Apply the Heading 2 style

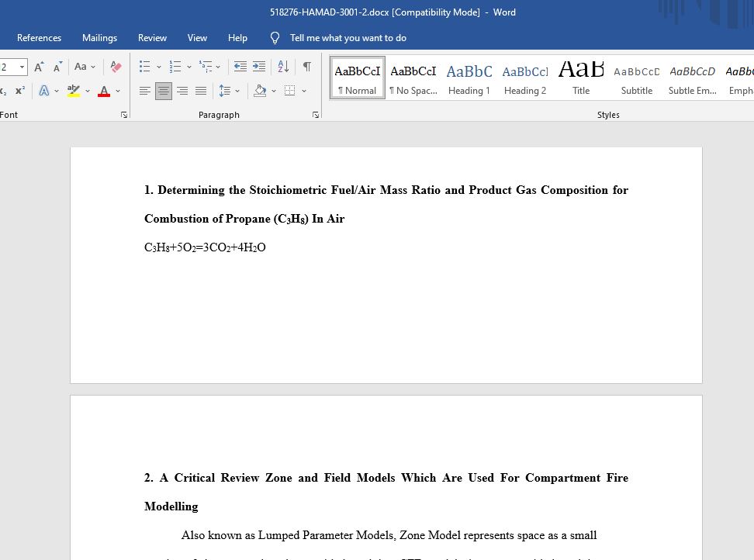(525, 78)
